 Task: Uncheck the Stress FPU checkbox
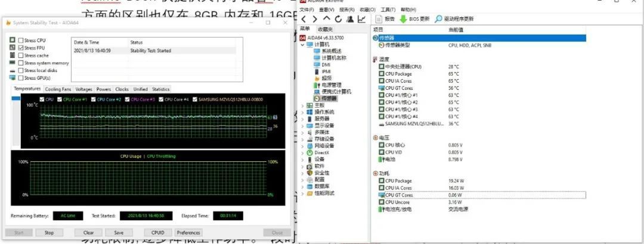(x=21, y=48)
